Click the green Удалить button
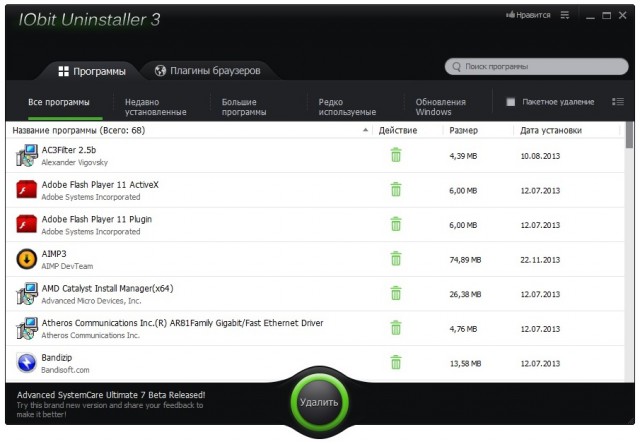 tap(320, 402)
